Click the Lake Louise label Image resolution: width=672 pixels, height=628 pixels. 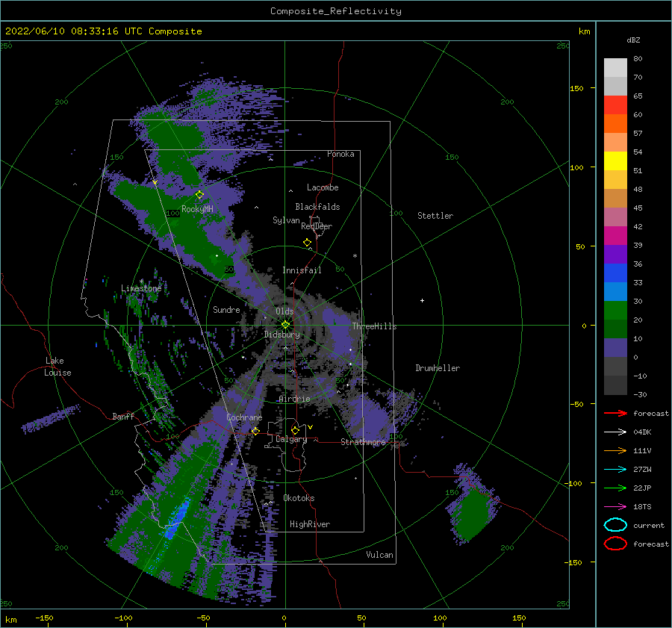coord(57,367)
